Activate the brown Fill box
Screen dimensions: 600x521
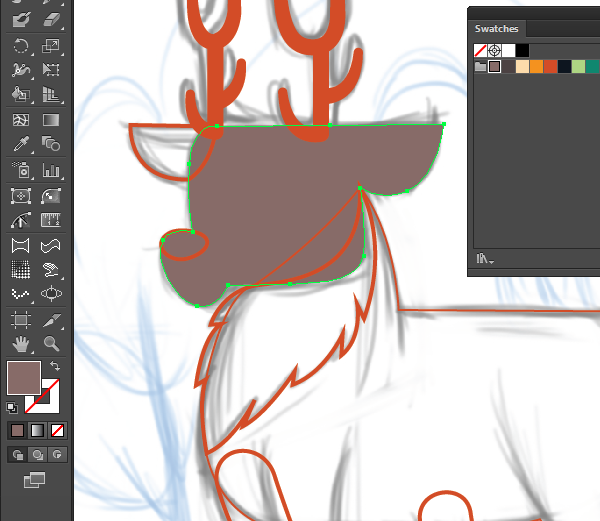coord(24,378)
